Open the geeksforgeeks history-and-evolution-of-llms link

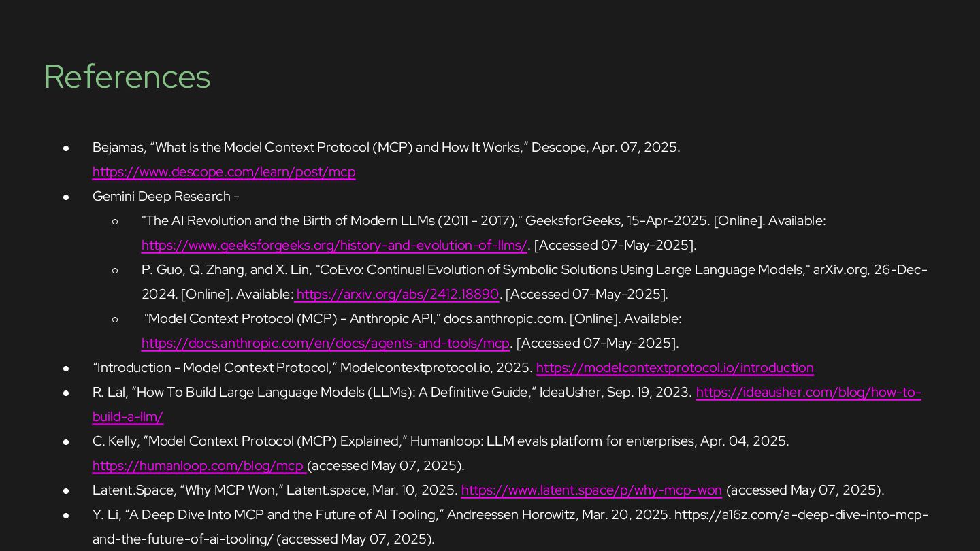tap(334, 246)
